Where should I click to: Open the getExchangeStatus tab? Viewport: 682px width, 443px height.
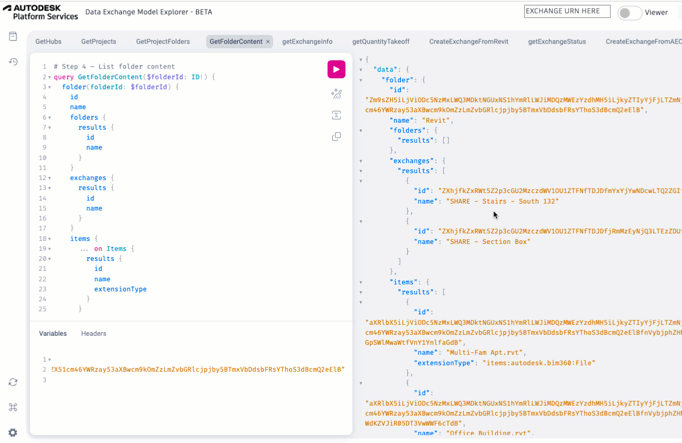[557, 42]
